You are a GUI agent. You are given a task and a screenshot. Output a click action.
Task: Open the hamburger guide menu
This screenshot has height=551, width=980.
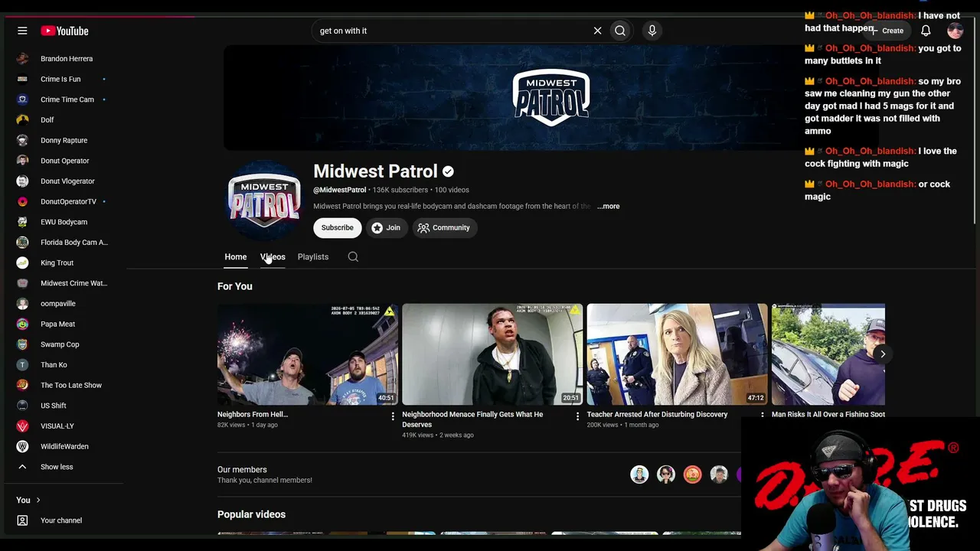pos(22,31)
